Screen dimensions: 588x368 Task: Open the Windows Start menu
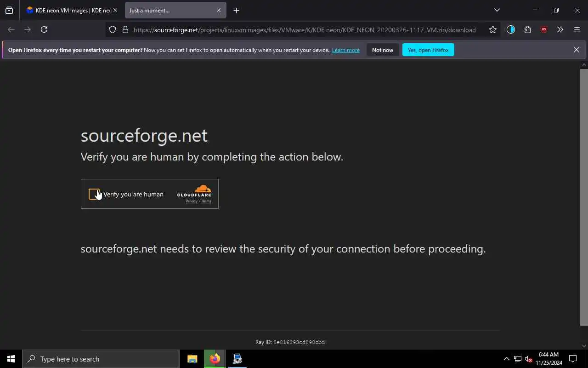pos(11,359)
